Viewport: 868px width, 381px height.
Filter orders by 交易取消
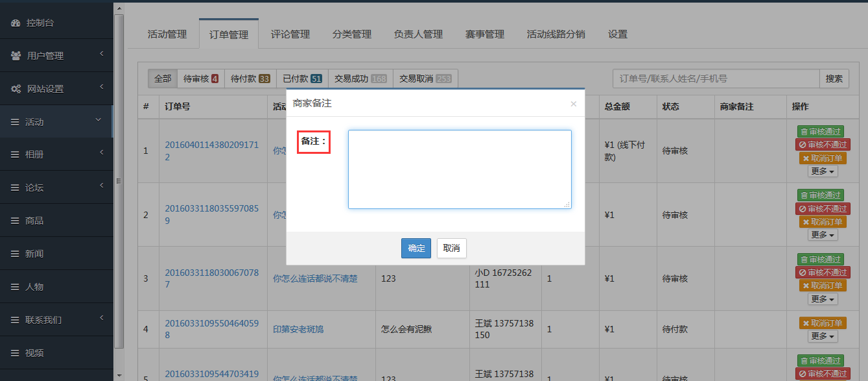pyautogui.click(x=425, y=79)
